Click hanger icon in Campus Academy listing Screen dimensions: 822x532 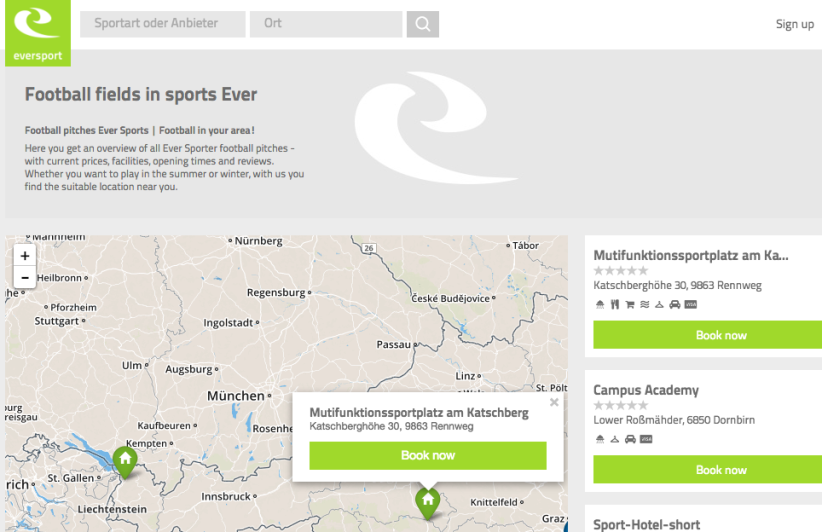(615, 439)
